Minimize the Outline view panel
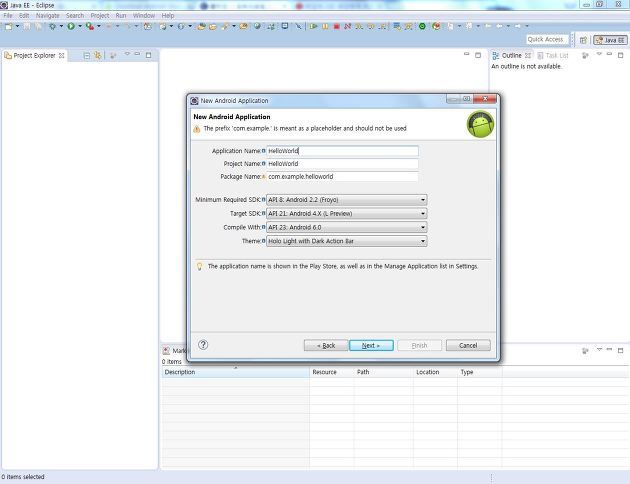The image size is (630, 484). click(x=610, y=54)
